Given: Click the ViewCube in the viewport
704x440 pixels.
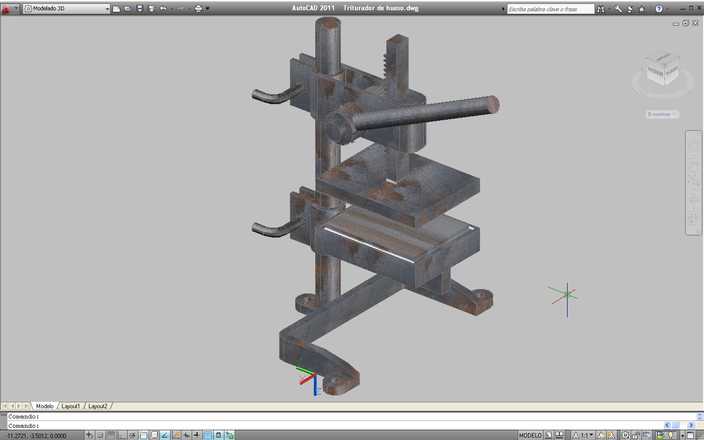Looking at the screenshot, I should pos(663,70).
